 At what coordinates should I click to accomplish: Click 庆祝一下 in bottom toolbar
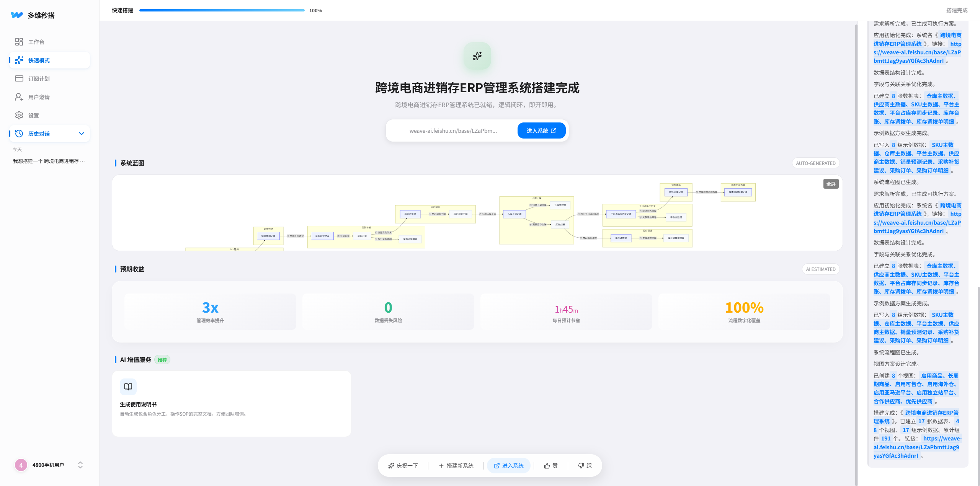click(403, 466)
